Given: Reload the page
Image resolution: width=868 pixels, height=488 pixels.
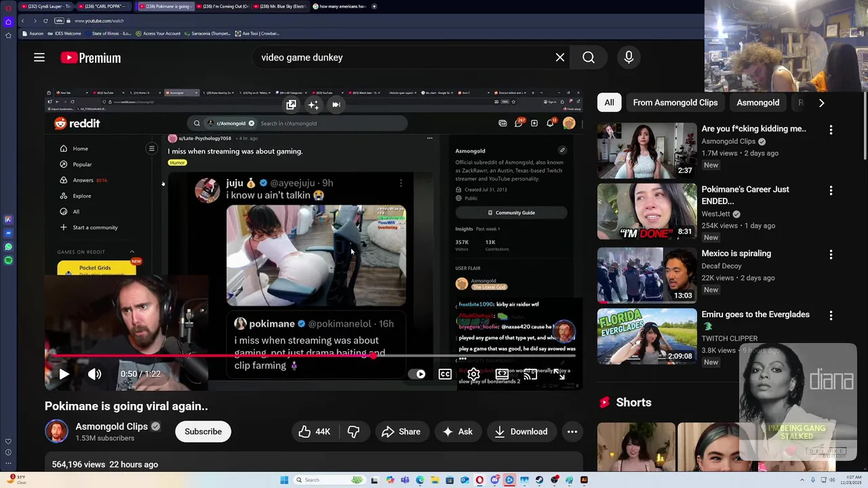Looking at the screenshot, I should click(45, 21).
